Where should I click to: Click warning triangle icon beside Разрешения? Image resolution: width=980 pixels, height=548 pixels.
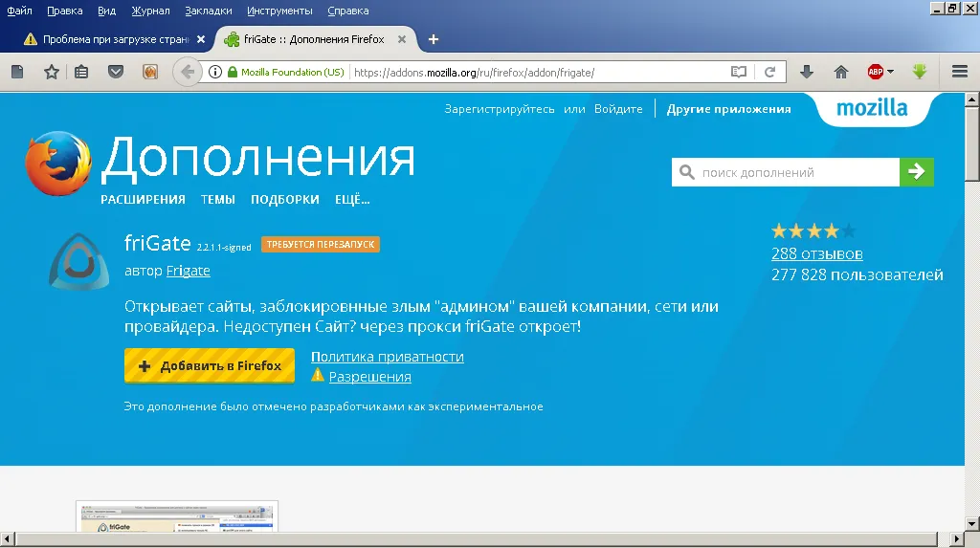pyautogui.click(x=318, y=375)
